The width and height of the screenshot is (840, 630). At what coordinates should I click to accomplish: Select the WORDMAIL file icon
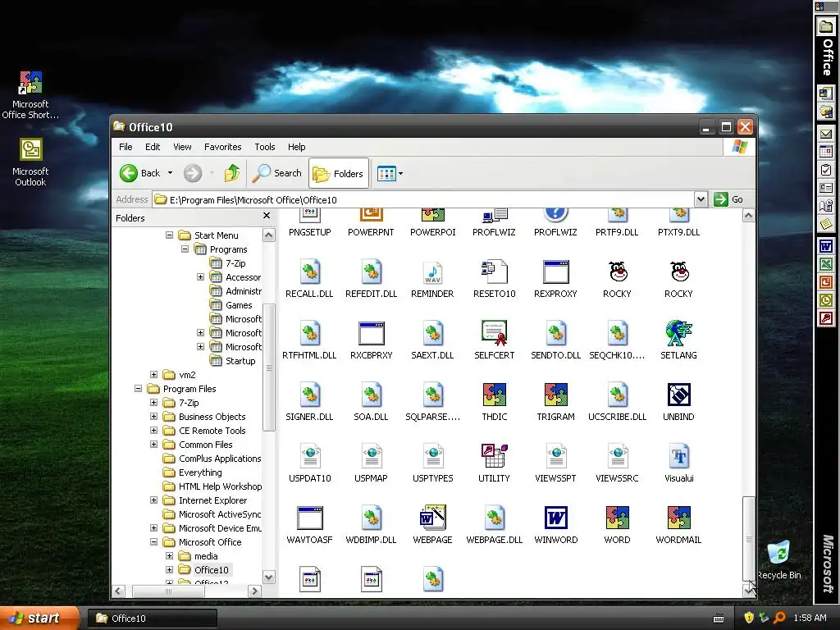(x=678, y=518)
